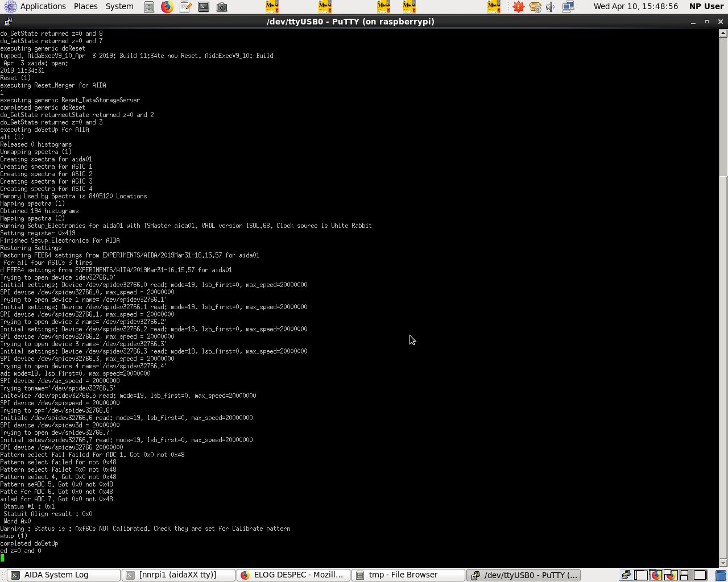Switch to the fourth workspace in the switcher
Image resolution: width=728 pixels, height=582 pixels.
click(671, 575)
